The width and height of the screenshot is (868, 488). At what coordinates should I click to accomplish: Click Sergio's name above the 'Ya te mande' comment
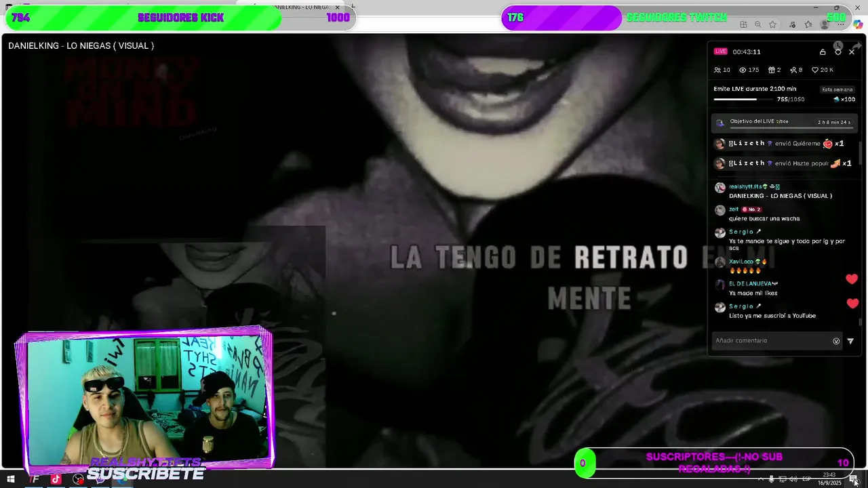(741, 232)
